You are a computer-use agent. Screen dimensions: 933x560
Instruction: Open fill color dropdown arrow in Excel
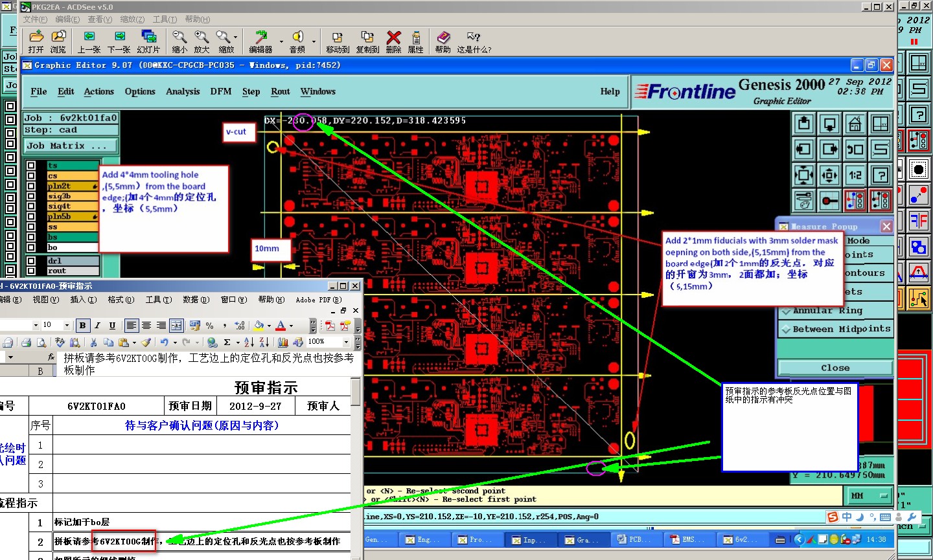click(x=269, y=326)
